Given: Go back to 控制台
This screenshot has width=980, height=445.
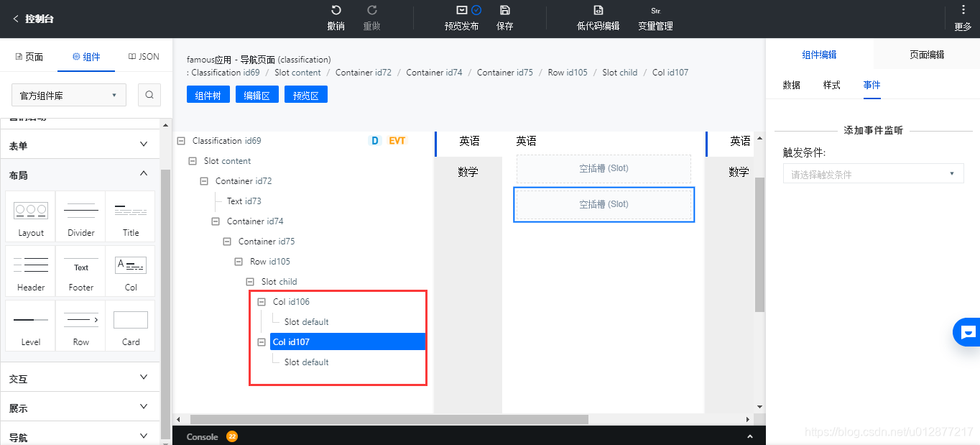Looking at the screenshot, I should [33, 19].
